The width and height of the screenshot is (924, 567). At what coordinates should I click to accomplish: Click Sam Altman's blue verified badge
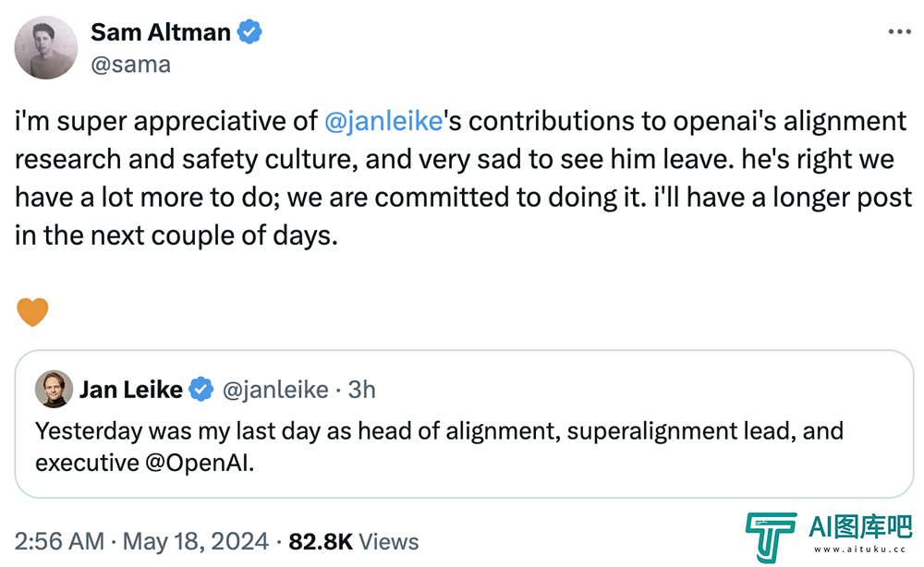(249, 31)
